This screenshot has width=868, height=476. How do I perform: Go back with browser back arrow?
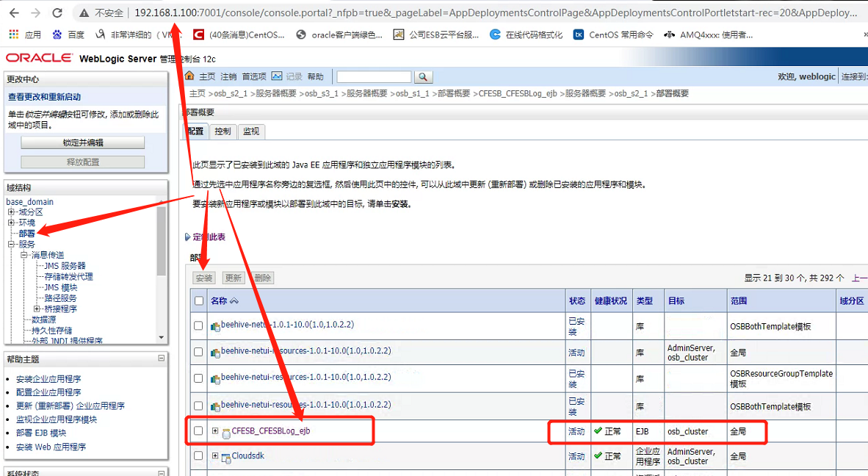pos(15,12)
